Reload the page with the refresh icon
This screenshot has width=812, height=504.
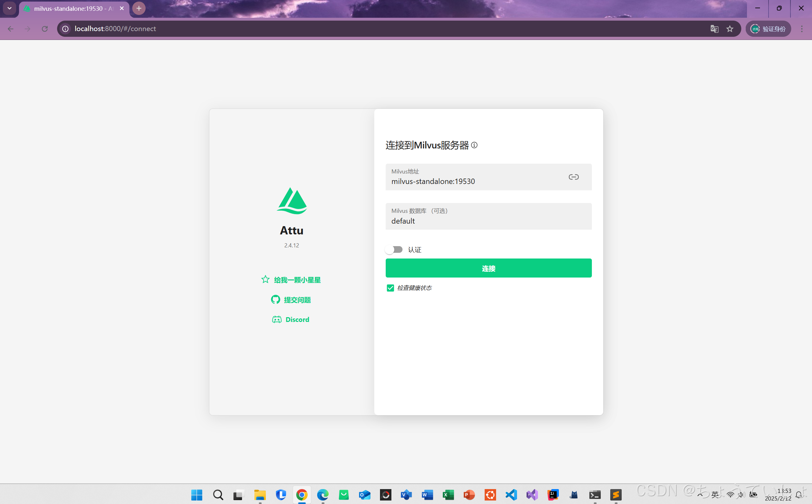(x=45, y=29)
